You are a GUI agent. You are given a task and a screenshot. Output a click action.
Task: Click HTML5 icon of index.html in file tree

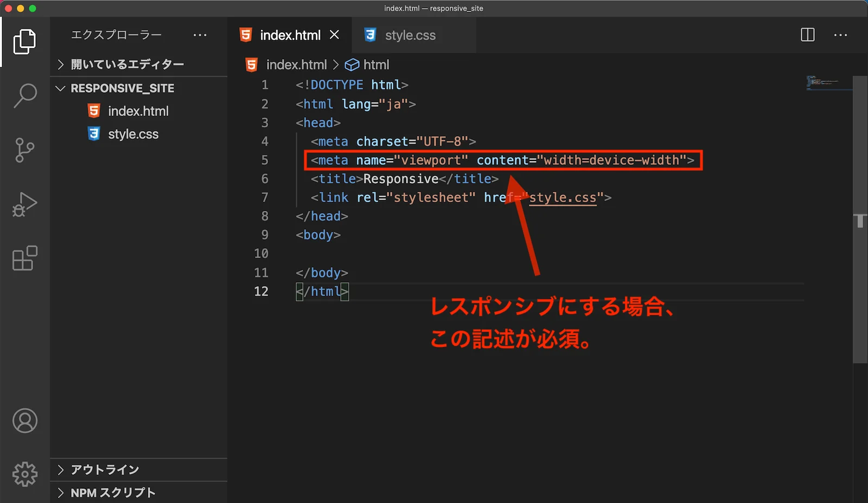pos(94,111)
